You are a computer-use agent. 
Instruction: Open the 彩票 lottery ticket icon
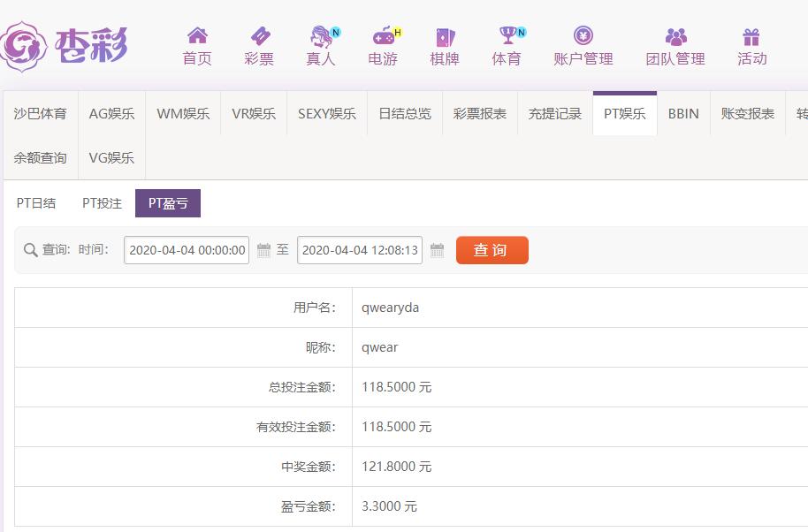259,36
